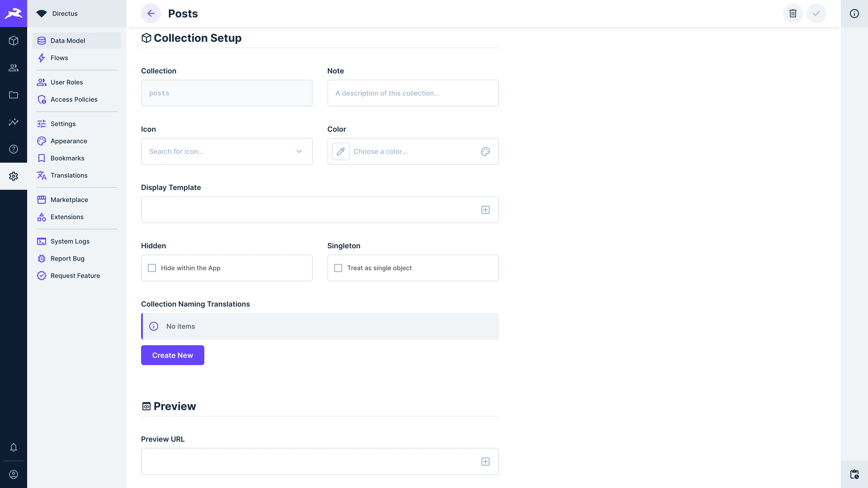
Task: Click the Create New translations button
Action: (x=172, y=355)
